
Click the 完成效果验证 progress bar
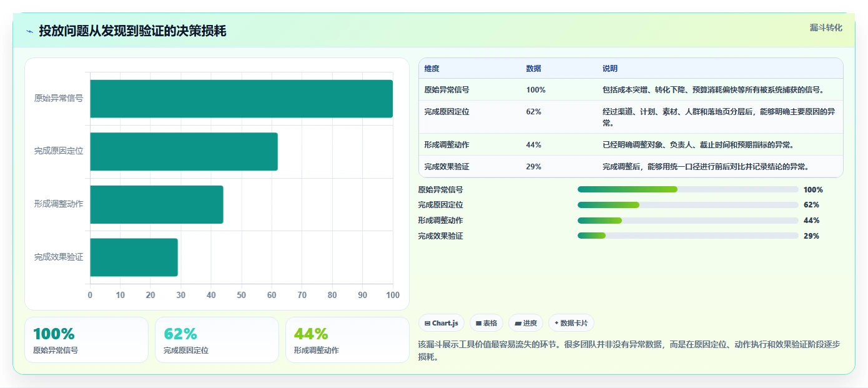[688, 236]
